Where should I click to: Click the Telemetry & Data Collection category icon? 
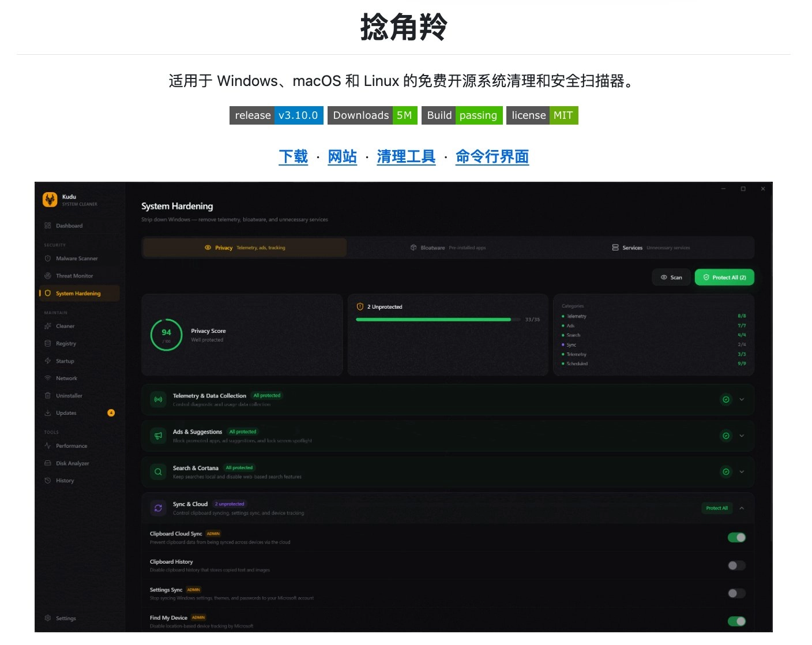pos(158,399)
